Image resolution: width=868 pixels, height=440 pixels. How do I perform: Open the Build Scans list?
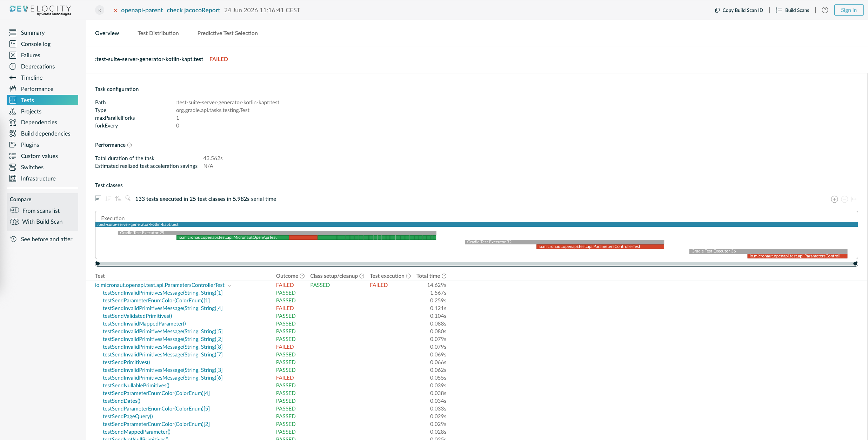click(x=792, y=10)
